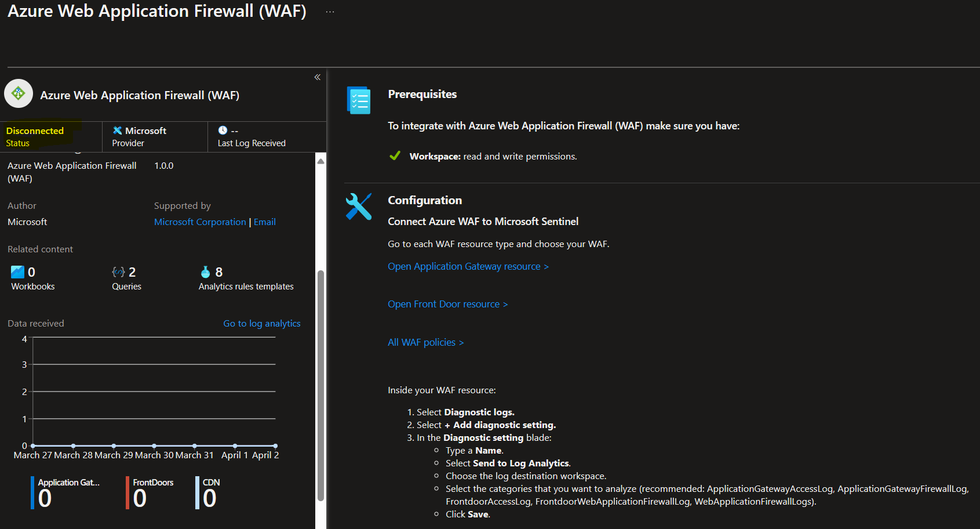This screenshot has width=980, height=529.
Task: Click 'Connect Azure WAF to Microsoft Sentinel' text
Action: (483, 222)
